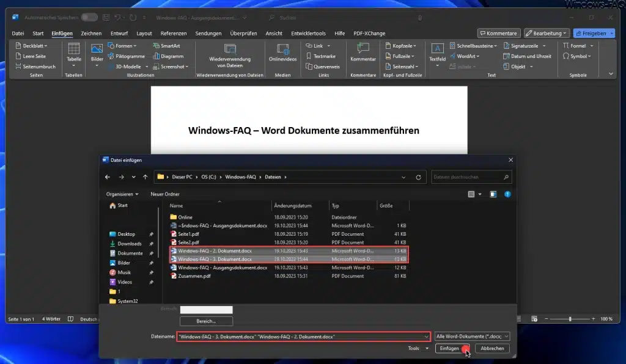Screen dimensions: 626x364
Task: Select Downloads in navigation pane
Action: tap(130, 244)
